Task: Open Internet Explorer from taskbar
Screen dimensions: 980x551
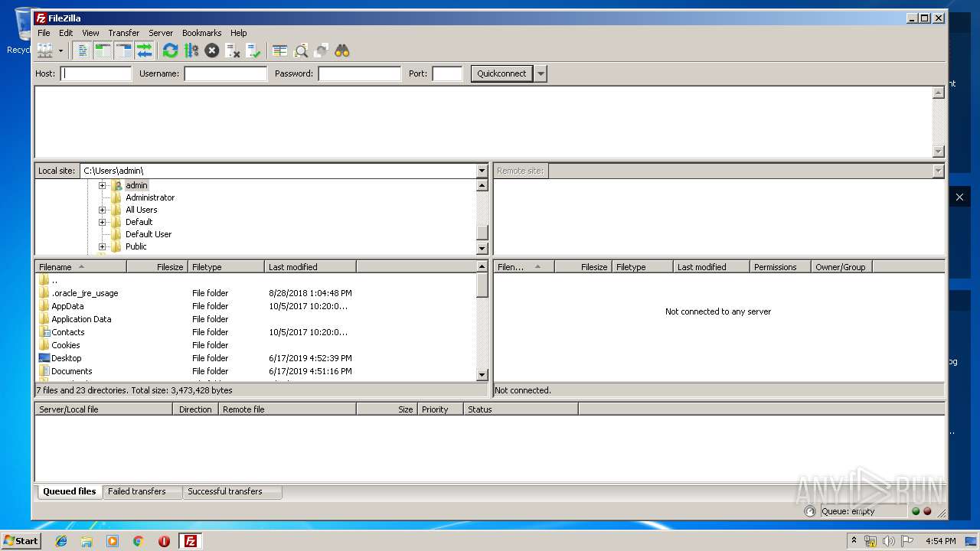Action: click(61, 541)
